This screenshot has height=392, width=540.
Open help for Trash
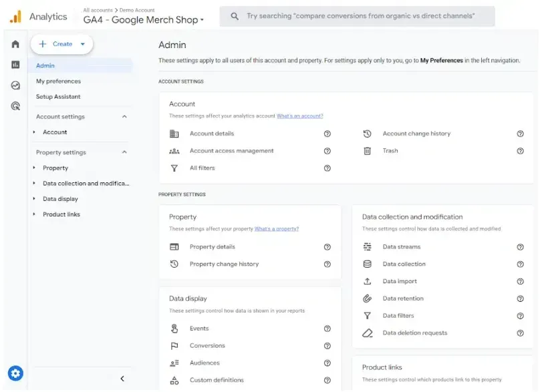(x=520, y=151)
